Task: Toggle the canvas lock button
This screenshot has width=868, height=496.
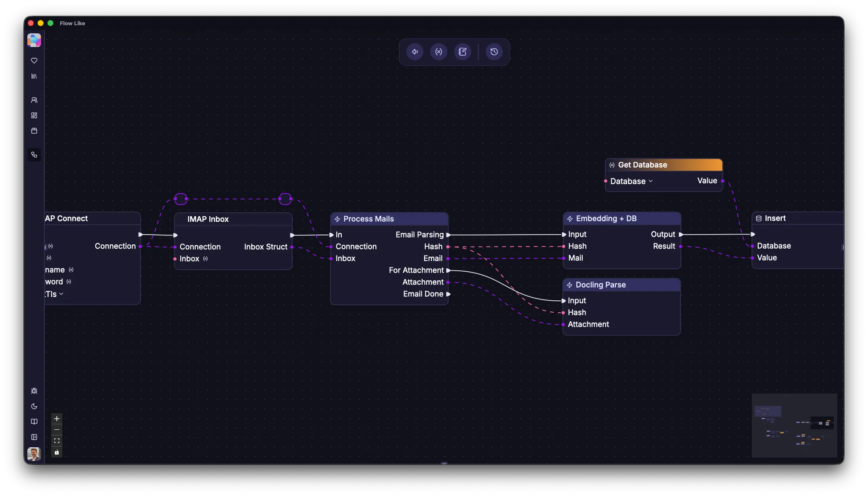Action: point(57,452)
